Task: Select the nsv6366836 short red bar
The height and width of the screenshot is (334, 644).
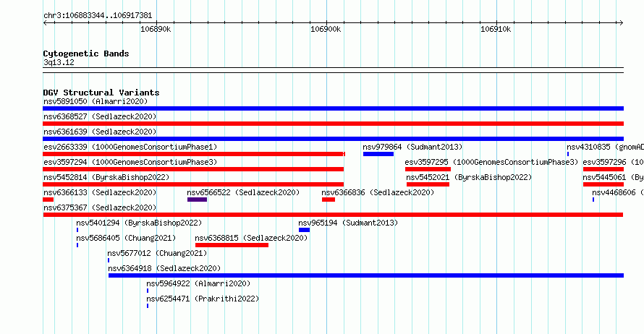Action: tap(329, 200)
